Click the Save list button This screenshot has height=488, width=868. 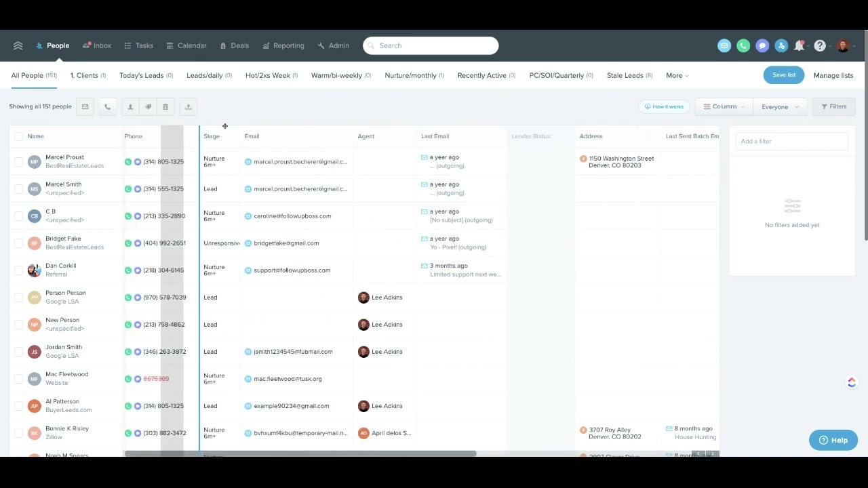click(784, 75)
